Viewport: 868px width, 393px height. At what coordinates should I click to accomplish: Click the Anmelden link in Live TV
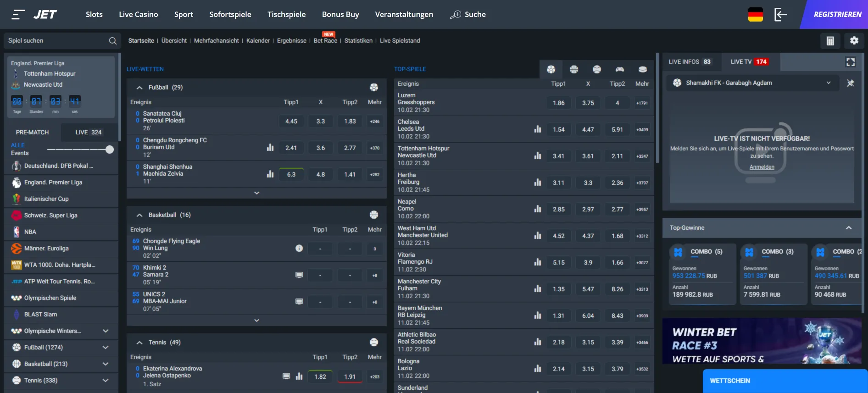[762, 167]
